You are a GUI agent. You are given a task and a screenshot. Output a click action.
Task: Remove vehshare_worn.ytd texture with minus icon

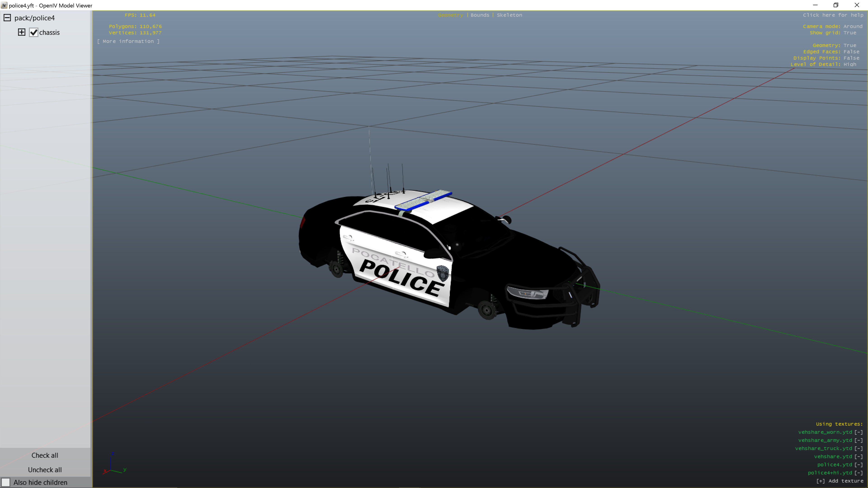(x=858, y=432)
